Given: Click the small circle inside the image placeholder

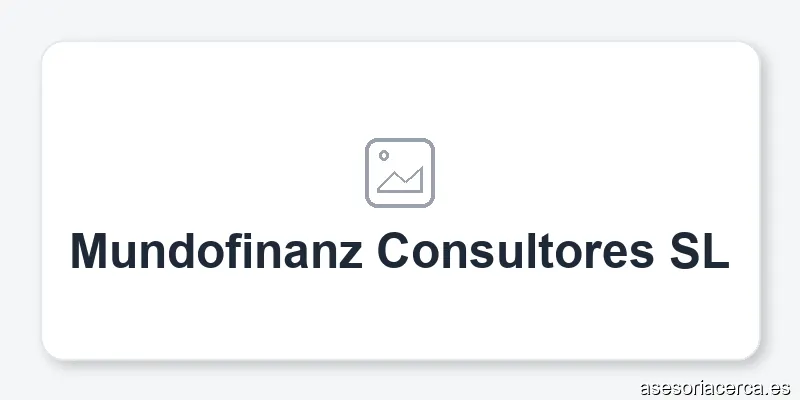Looking at the screenshot, I should [x=383, y=156].
